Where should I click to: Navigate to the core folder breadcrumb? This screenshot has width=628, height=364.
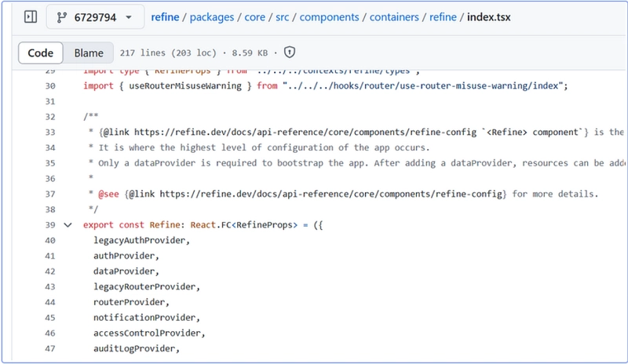pos(254,17)
